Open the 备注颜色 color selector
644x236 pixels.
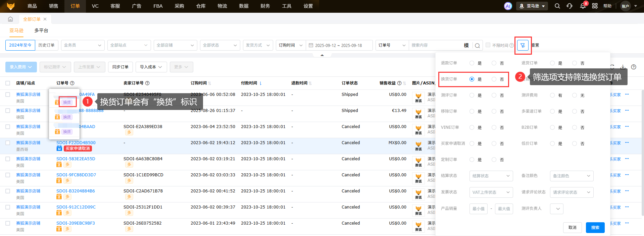(x=572, y=176)
